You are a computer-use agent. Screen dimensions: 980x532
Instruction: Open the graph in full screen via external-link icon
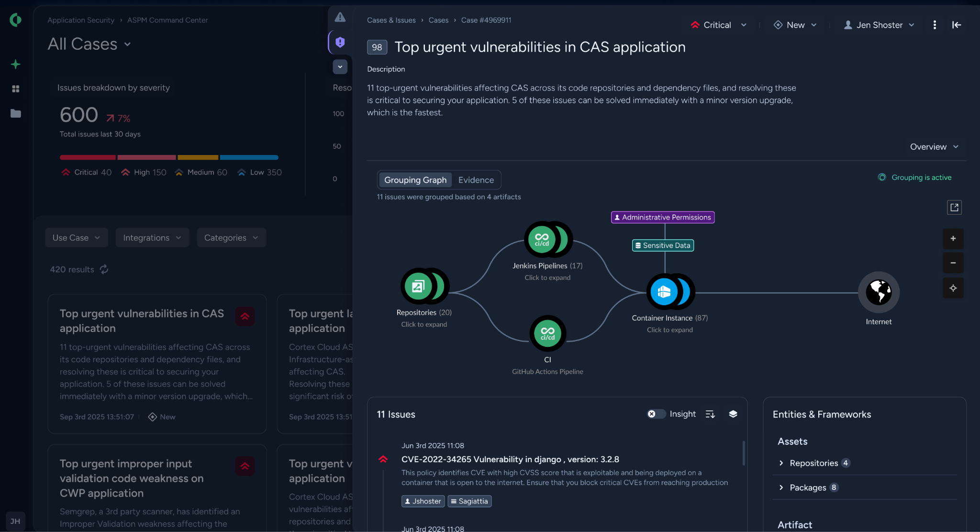point(954,207)
